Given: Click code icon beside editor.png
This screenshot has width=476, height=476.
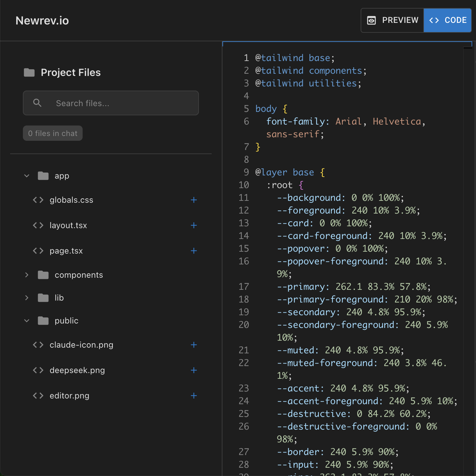Looking at the screenshot, I should click(x=38, y=396).
